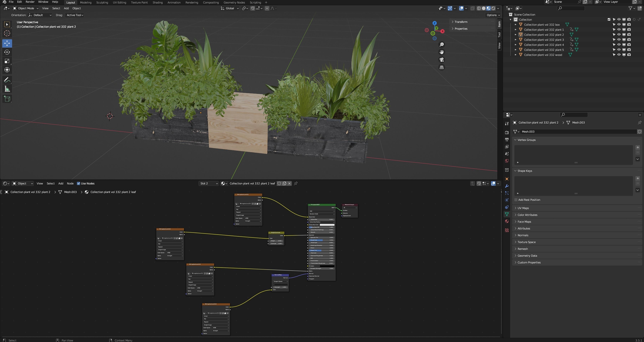Open the Physics properties tab
This screenshot has height=342, width=644.
tap(507, 200)
